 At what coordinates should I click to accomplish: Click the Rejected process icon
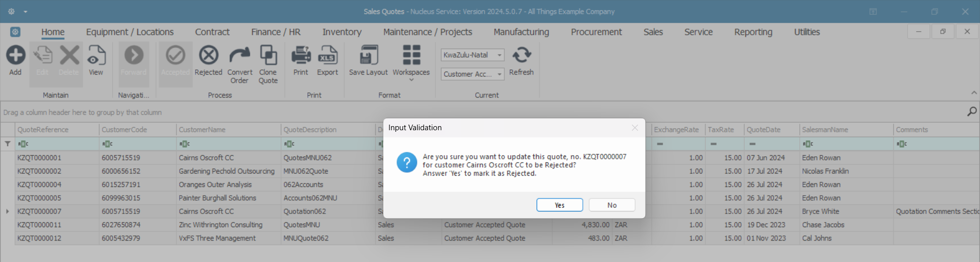pyautogui.click(x=208, y=56)
